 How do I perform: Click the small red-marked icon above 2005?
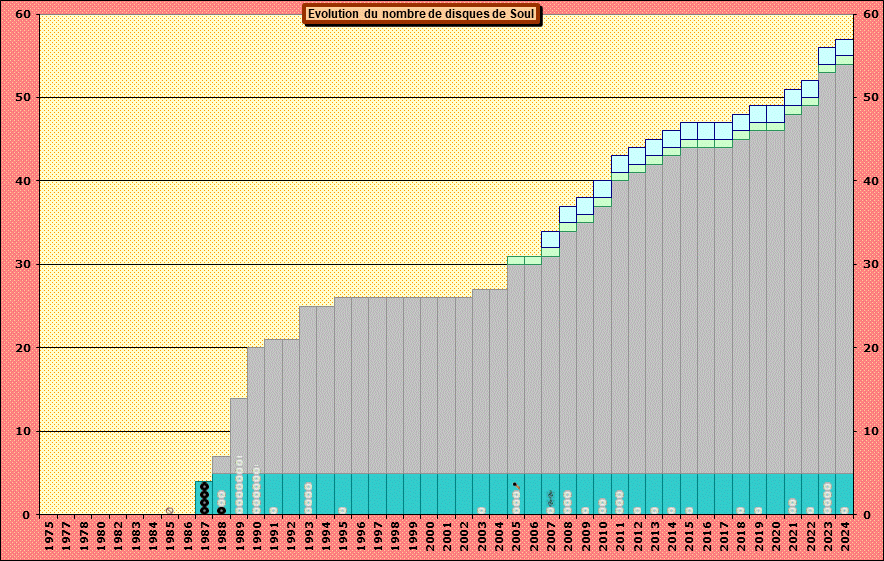point(516,485)
